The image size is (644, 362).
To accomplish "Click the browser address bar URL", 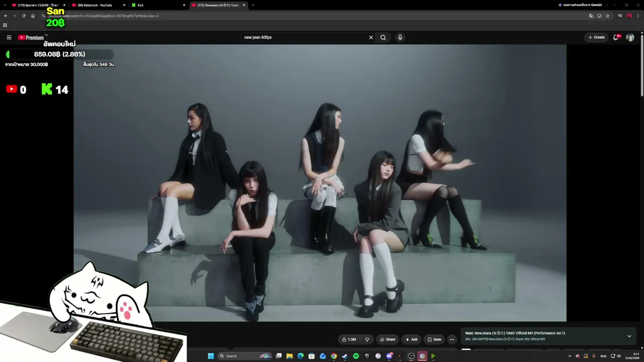I will 103,16.
